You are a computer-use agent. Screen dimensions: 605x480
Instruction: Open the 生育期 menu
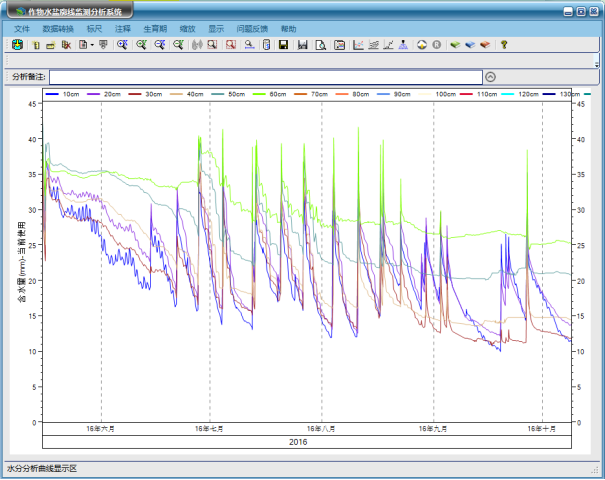(x=155, y=29)
